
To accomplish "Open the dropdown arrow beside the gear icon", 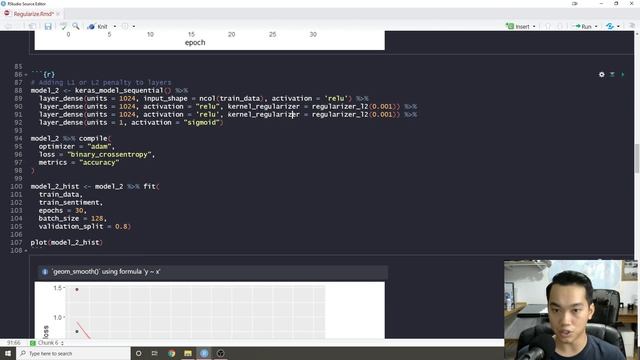I will 134,27.
